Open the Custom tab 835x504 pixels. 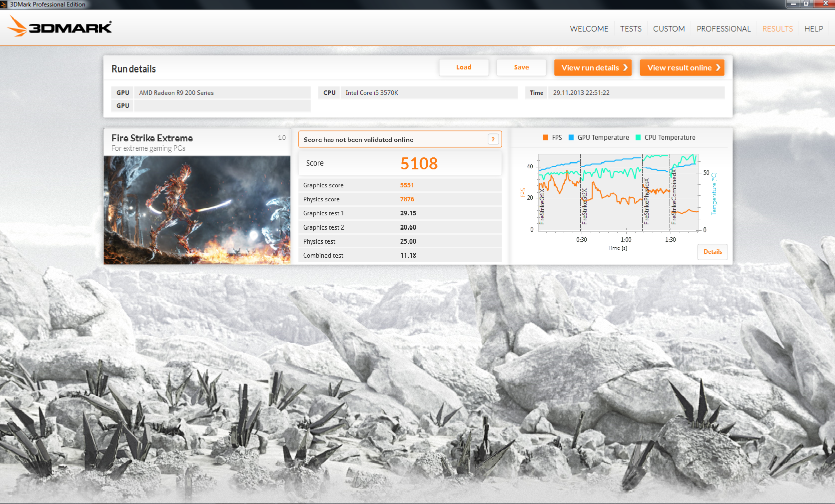tap(669, 29)
